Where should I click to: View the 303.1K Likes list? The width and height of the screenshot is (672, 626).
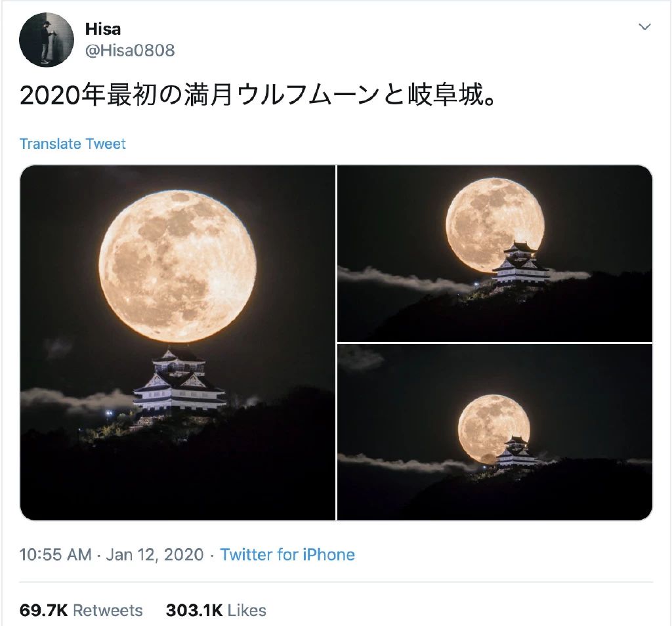click(x=216, y=610)
